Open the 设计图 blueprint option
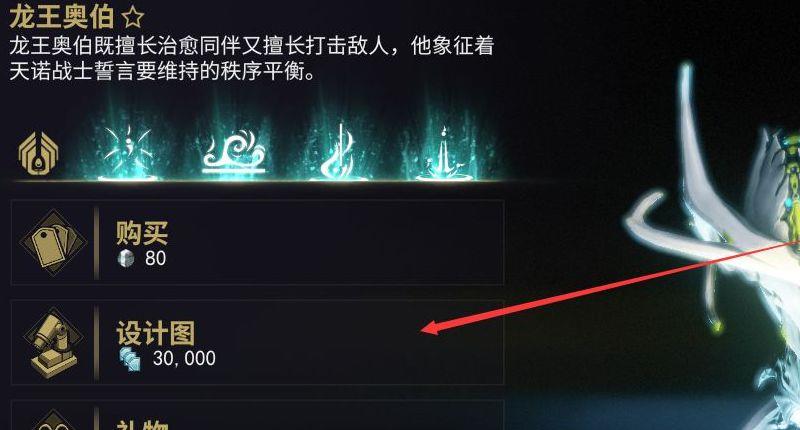This screenshot has width=800, height=430. [258, 342]
